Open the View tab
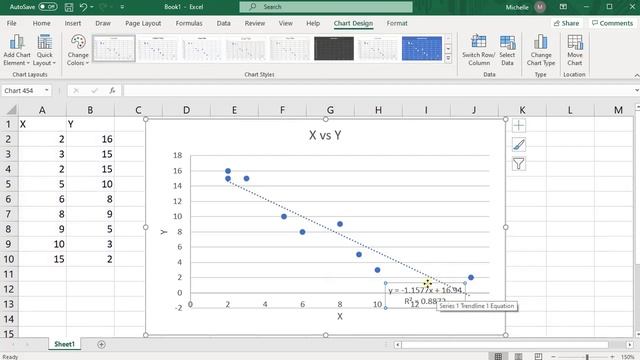This screenshot has height=360, width=640. pyautogui.click(x=285, y=23)
